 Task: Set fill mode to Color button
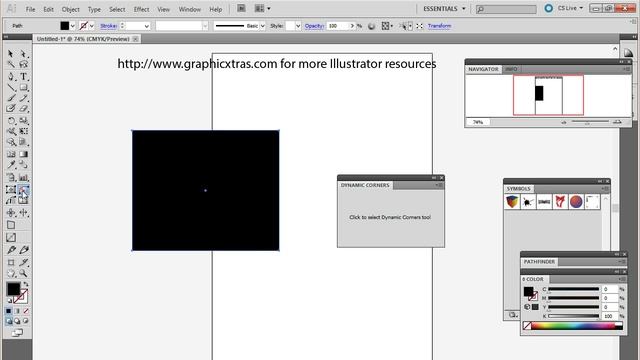click(9, 311)
